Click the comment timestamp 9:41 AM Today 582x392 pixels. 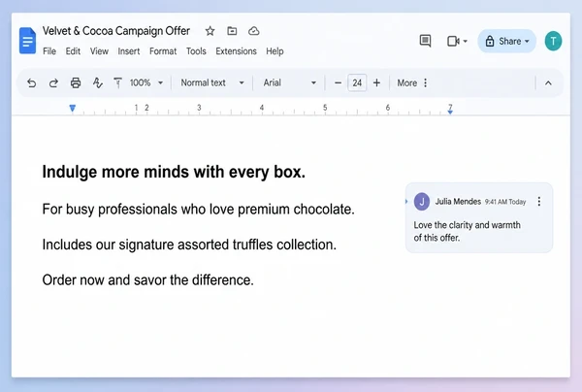(505, 202)
